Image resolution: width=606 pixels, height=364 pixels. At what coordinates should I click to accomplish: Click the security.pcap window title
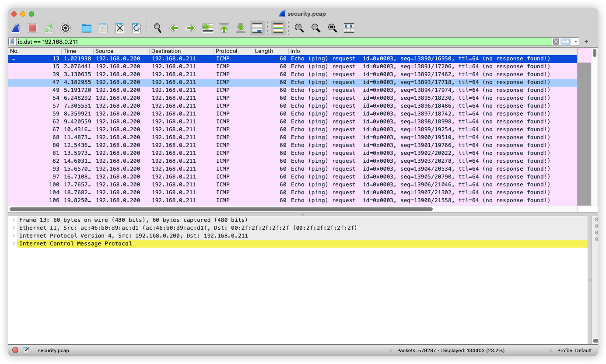pyautogui.click(x=306, y=14)
